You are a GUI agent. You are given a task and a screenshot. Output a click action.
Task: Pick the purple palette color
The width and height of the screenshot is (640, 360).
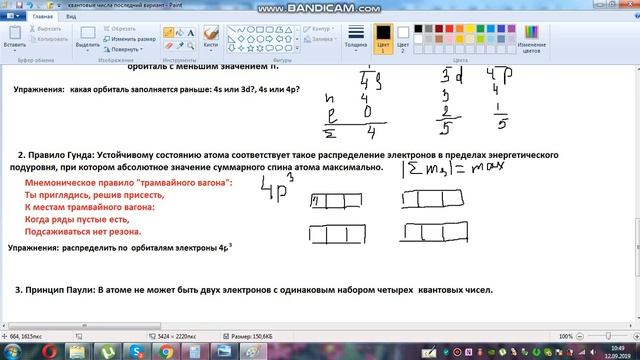point(511,29)
